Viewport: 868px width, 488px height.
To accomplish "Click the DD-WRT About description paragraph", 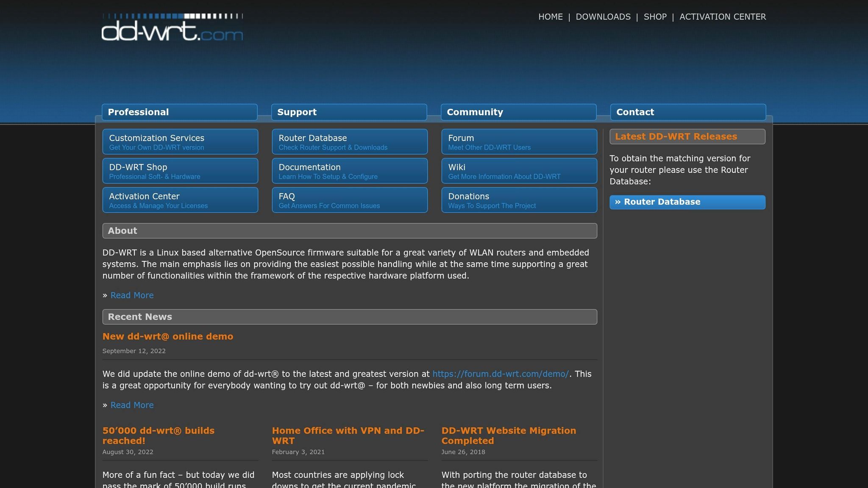I will (346, 264).
